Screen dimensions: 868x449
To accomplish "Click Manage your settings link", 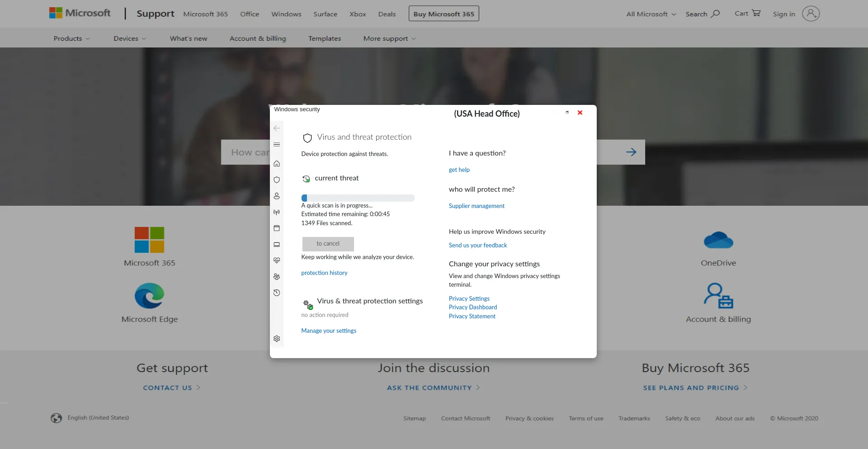I will coord(329,331).
